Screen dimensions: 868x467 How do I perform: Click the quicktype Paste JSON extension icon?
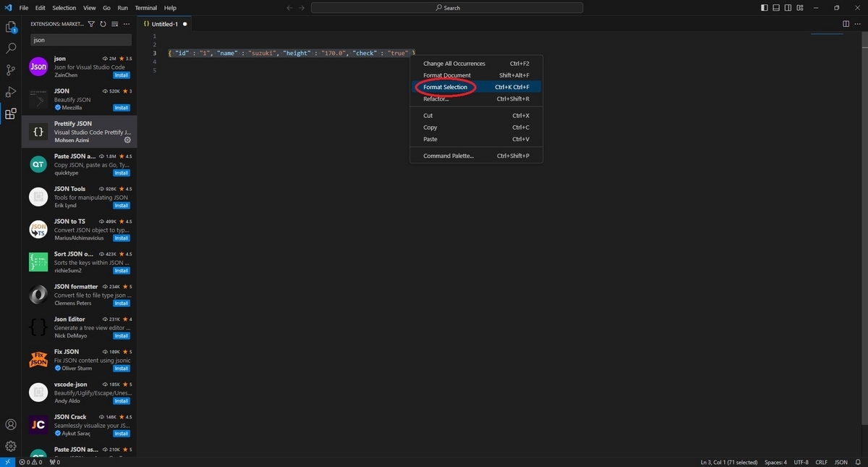click(x=38, y=164)
